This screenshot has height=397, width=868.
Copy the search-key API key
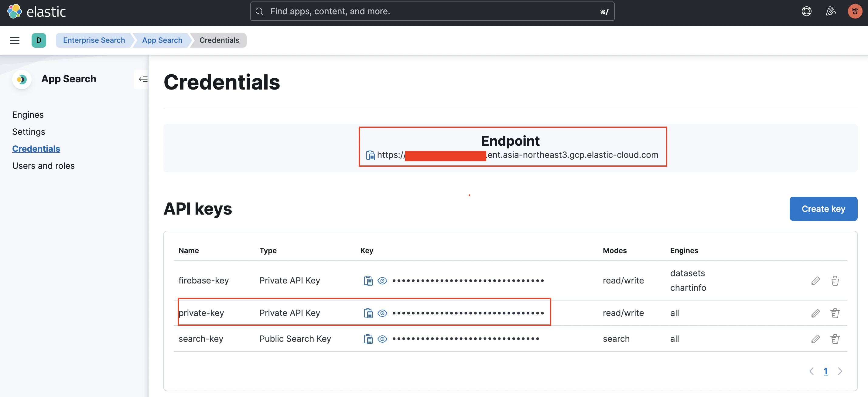point(368,339)
